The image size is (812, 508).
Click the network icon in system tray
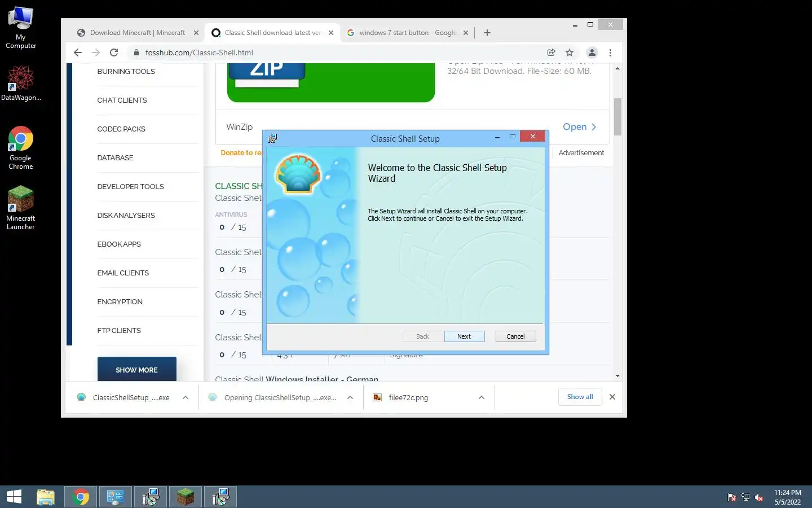tap(745, 497)
